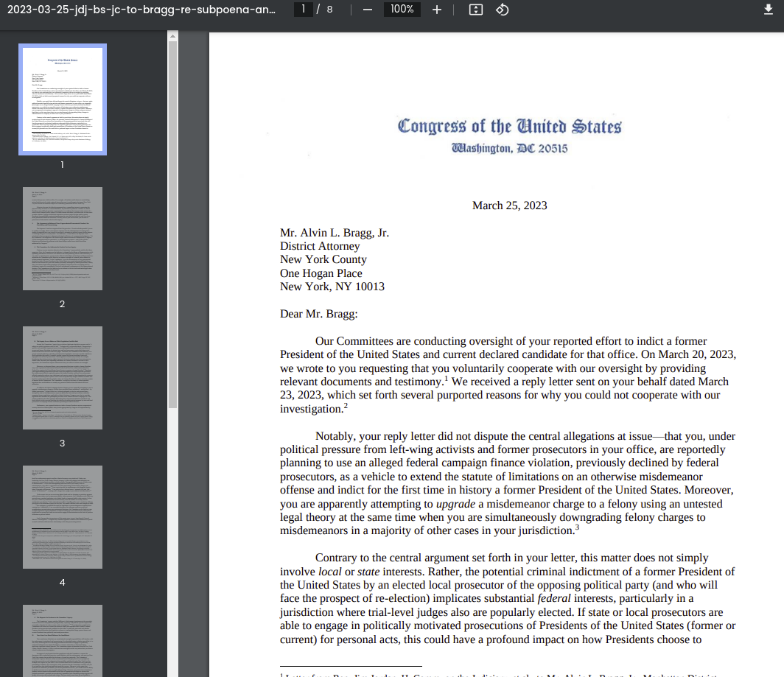Screen dimensions: 784x677
Task: Go to page 4 thumbnail
Action: point(63,517)
